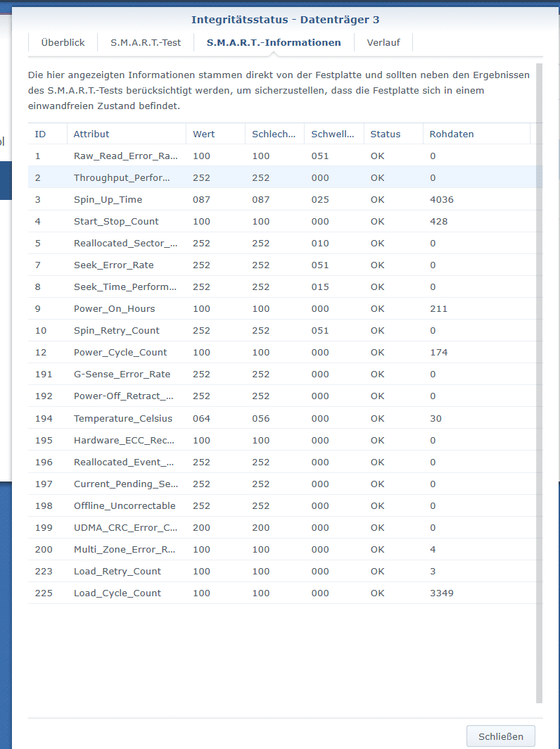
Task: Select the Reallocated_Sector_... row
Action: point(285,243)
